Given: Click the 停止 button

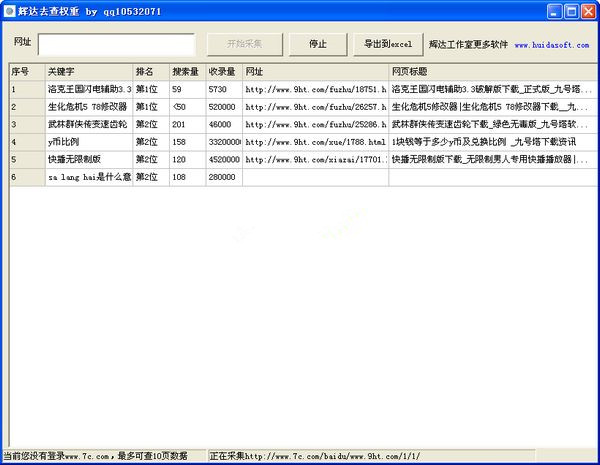Looking at the screenshot, I should (318, 44).
